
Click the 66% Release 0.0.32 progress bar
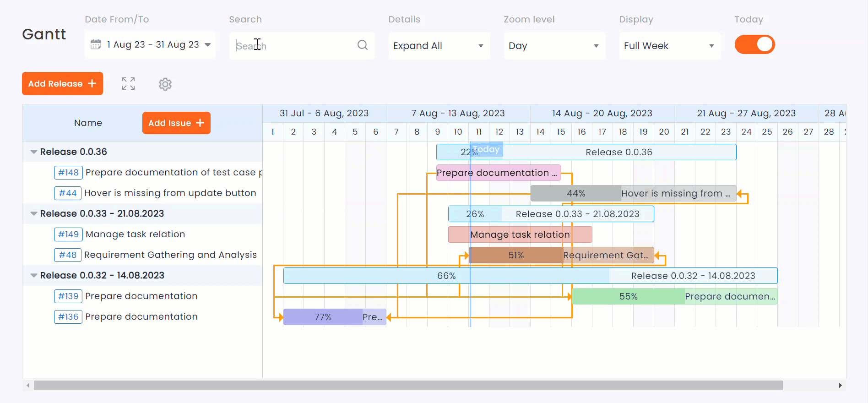pos(446,276)
